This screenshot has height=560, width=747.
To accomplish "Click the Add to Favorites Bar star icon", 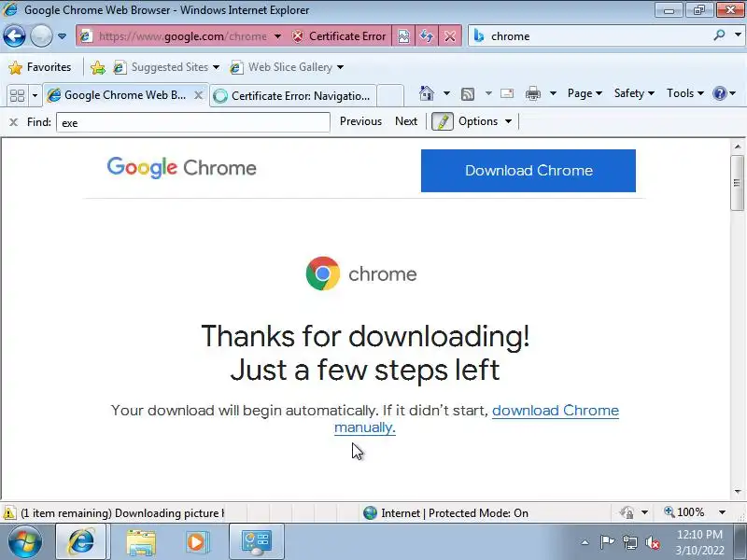I will 98,67.
